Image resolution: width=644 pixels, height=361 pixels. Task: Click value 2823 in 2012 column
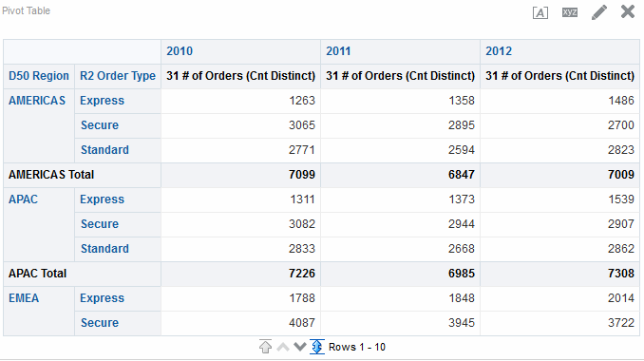point(621,150)
